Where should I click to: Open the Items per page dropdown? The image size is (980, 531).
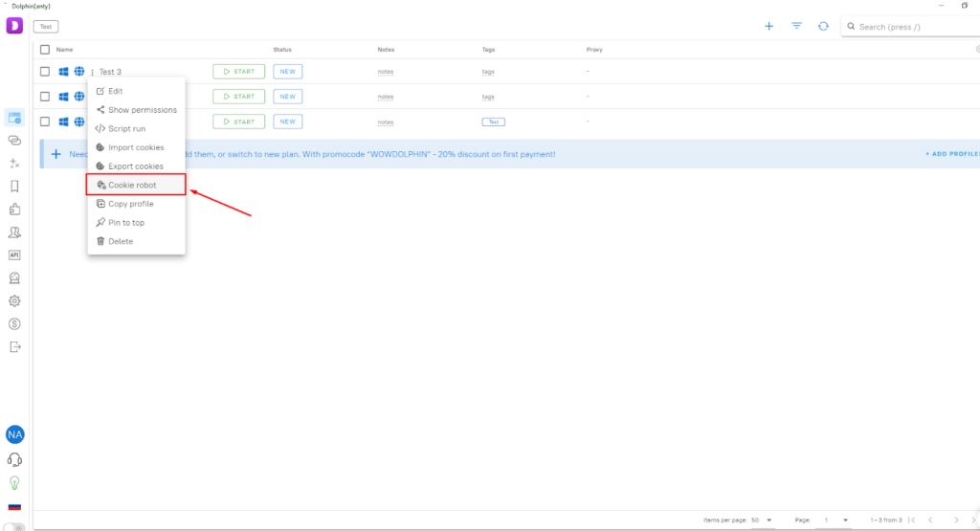click(762, 520)
